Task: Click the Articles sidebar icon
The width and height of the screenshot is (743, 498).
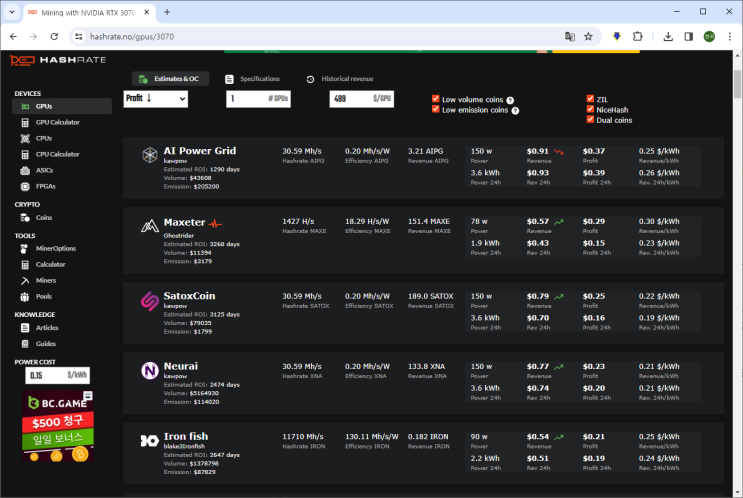Action: click(25, 328)
